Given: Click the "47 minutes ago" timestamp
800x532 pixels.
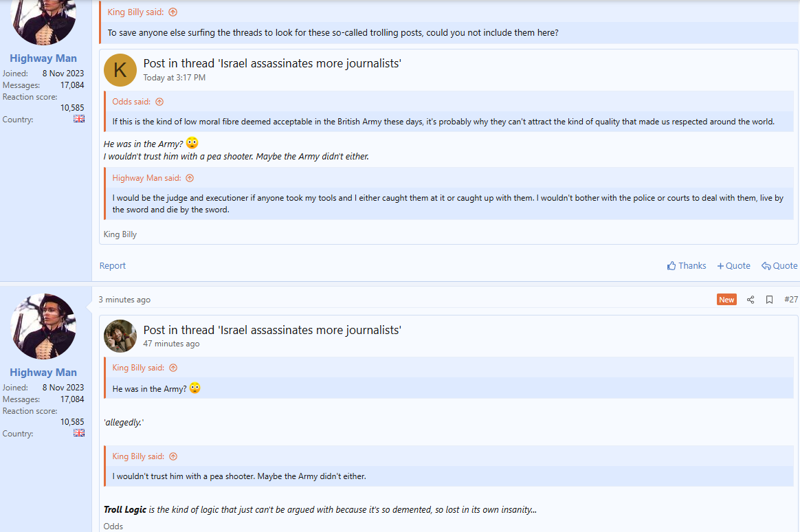Looking at the screenshot, I should pyautogui.click(x=171, y=344).
